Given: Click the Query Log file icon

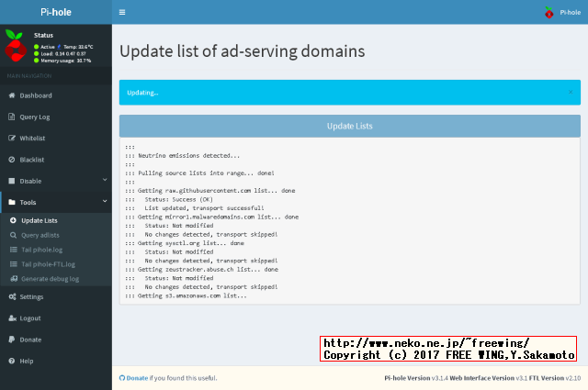Looking at the screenshot, I should tap(12, 117).
